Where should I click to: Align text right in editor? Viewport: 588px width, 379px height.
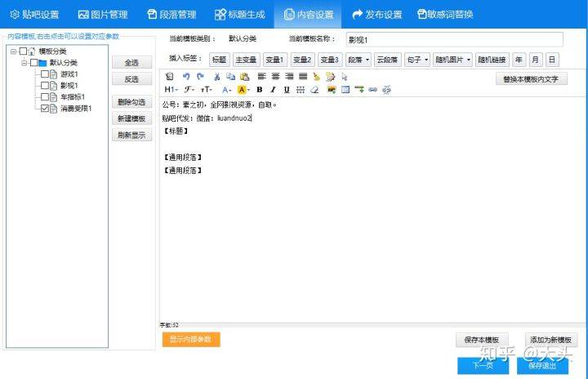pyautogui.click(x=289, y=77)
